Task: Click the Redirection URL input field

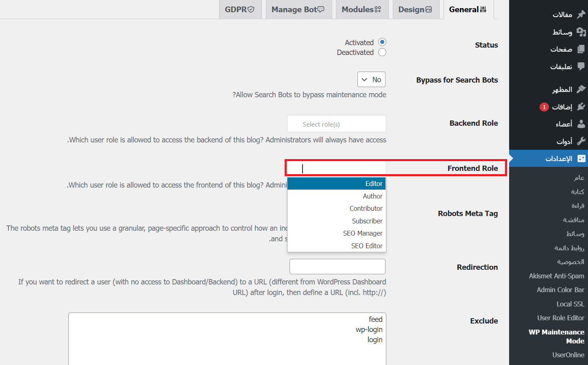Action: pyautogui.click(x=337, y=267)
